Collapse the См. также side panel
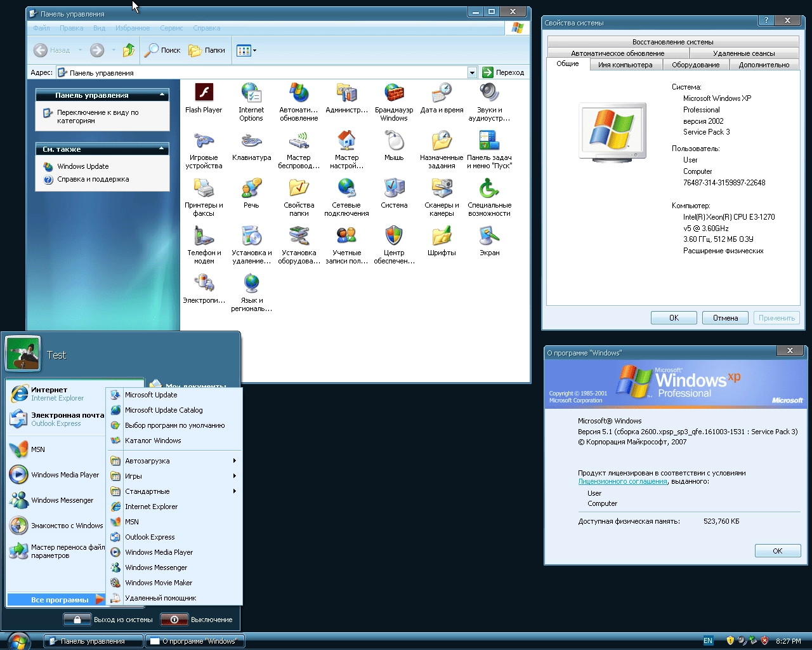Screen dimensions: 812x650 [162, 149]
